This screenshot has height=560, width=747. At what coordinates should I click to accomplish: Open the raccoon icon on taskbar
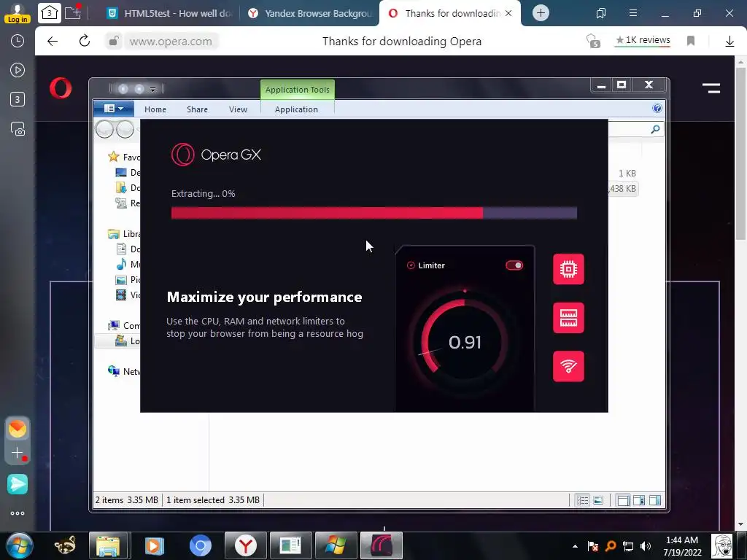pyautogui.click(x=64, y=545)
